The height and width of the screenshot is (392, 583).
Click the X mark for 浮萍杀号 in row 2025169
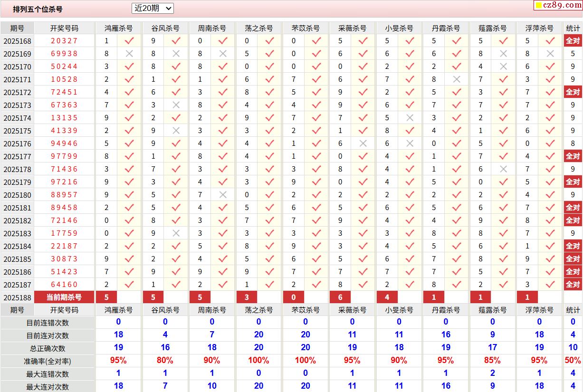click(x=550, y=54)
